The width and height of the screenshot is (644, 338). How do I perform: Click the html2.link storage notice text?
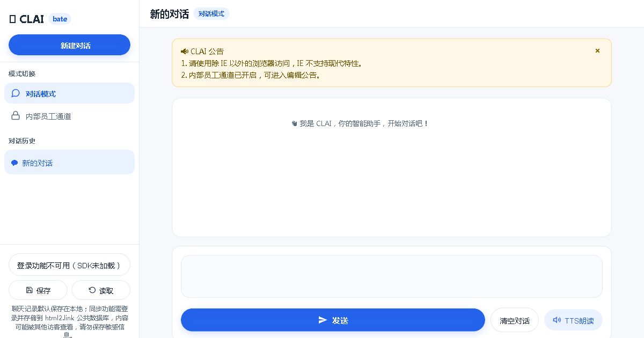[x=69, y=322]
